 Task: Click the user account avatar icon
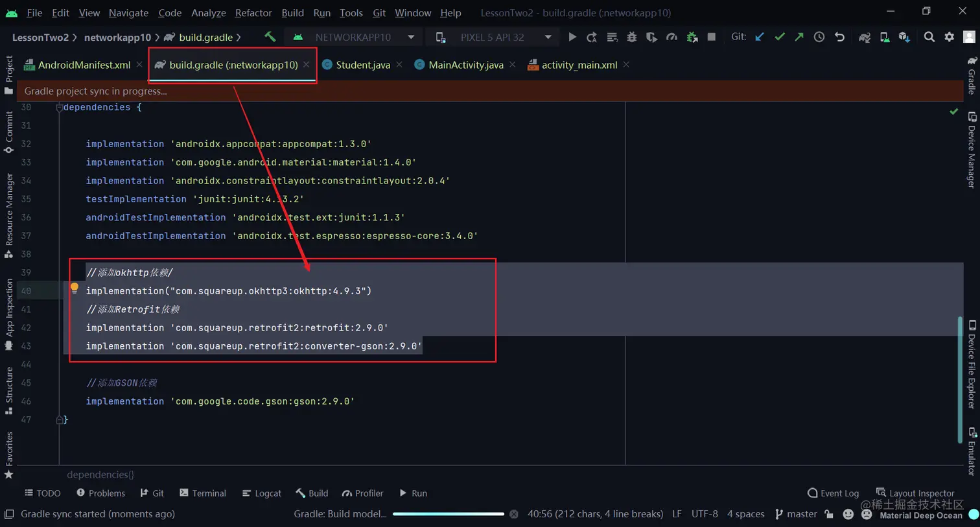(x=970, y=37)
